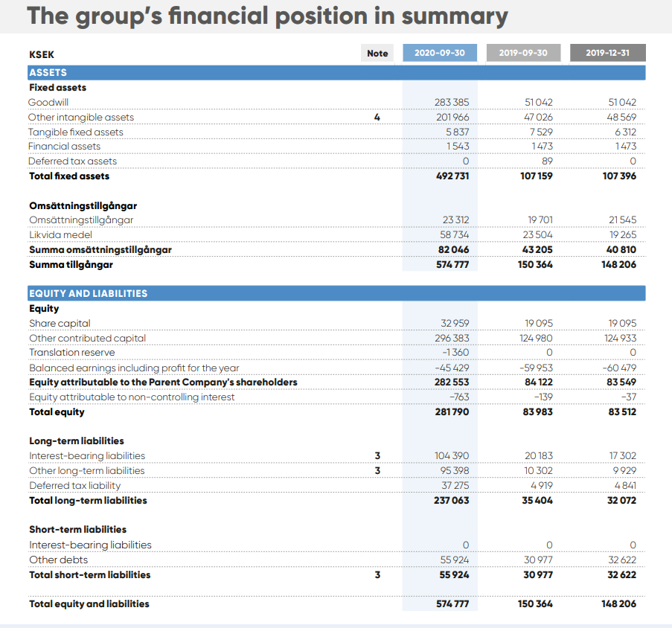Select the 2019-12-31 column header
The width and height of the screenshot is (672, 628).
(607, 53)
